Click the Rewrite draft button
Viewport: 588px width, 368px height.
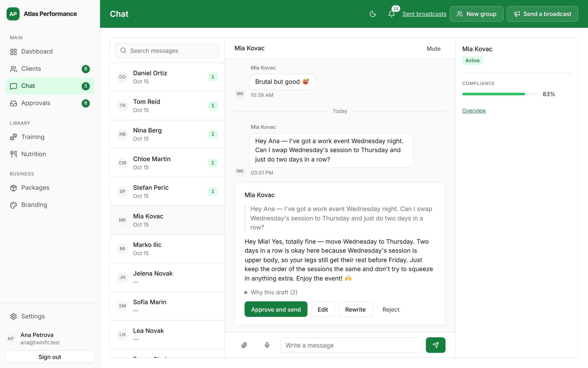point(355,309)
